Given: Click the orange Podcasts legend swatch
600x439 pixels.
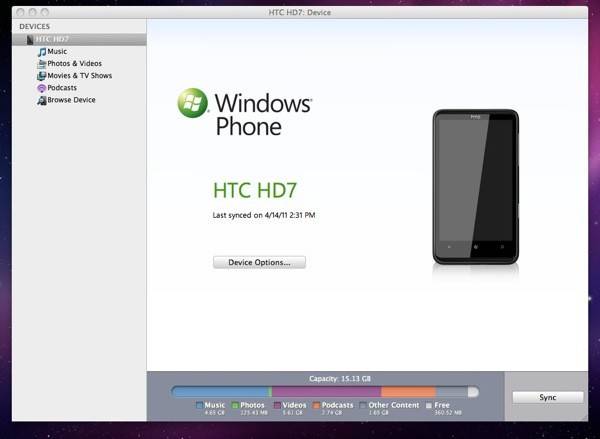Looking at the screenshot, I should [316, 405].
